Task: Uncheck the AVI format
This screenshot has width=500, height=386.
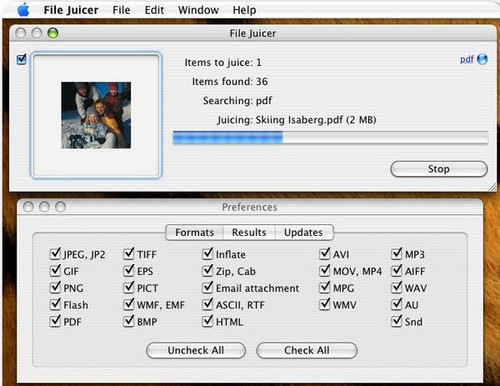Action: coord(325,254)
